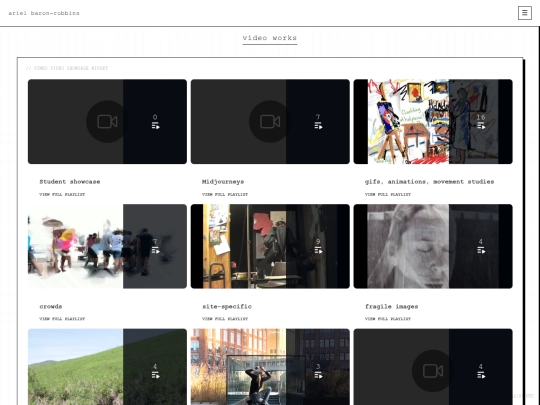Click the Student showcase title
Image resolution: width=540 pixels, height=405 pixels.
[x=70, y=181]
